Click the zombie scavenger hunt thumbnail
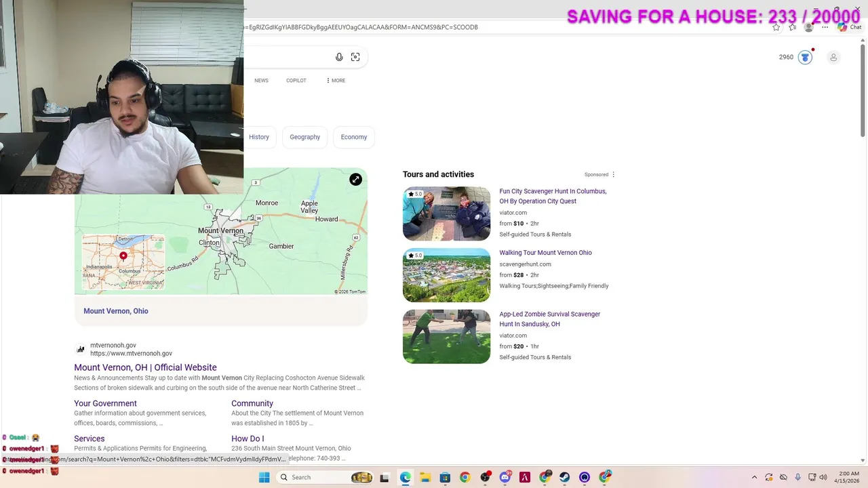868x488 pixels. (x=446, y=337)
